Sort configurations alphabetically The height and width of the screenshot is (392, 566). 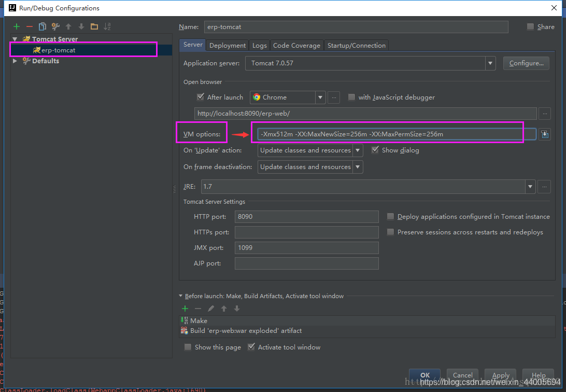[x=107, y=26]
